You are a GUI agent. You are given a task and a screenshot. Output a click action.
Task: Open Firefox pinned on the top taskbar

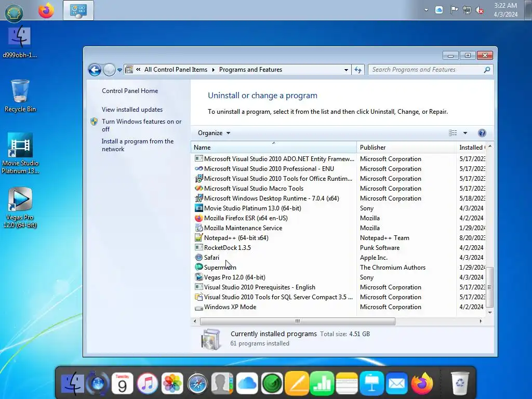[46, 10]
